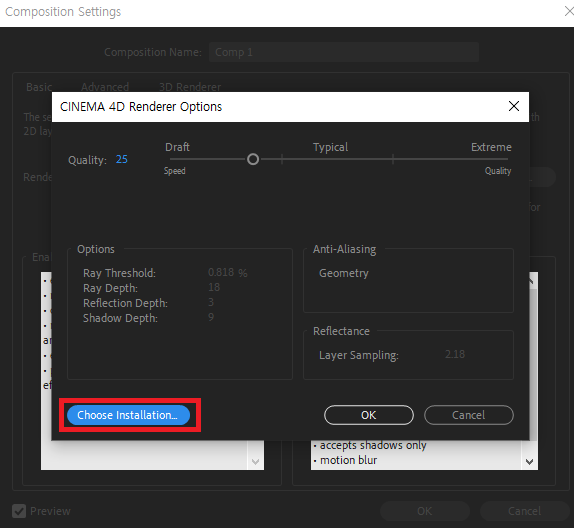
Task: Click the Typical label on the quality slider
Action: (x=330, y=147)
